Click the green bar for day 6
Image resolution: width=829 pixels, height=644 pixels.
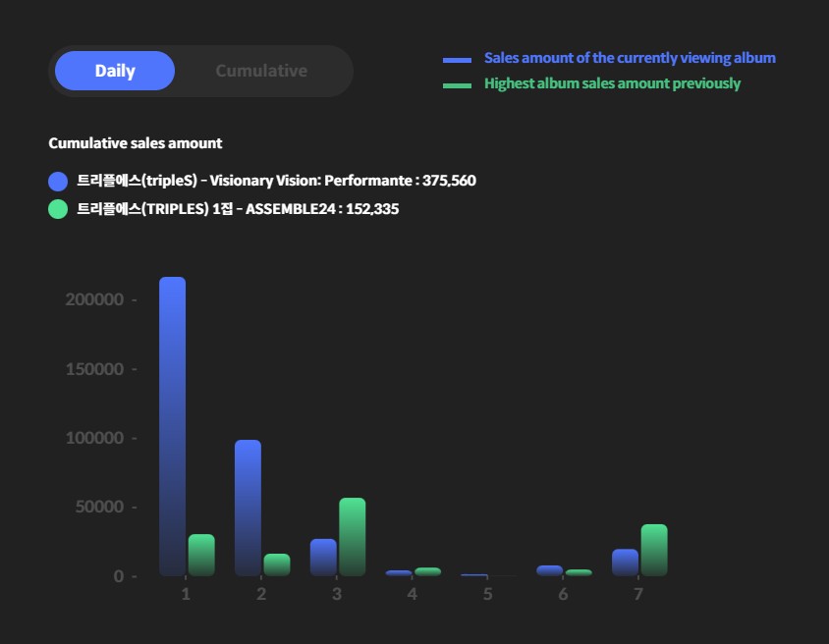tap(579, 572)
